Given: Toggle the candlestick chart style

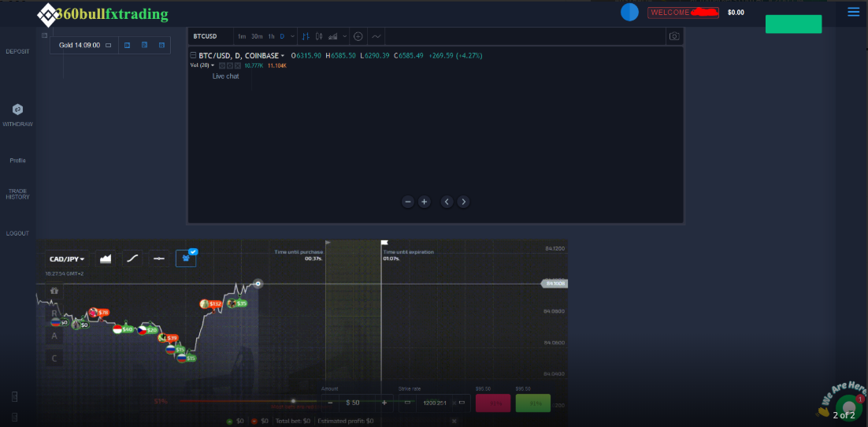Looking at the screenshot, I should click(319, 36).
